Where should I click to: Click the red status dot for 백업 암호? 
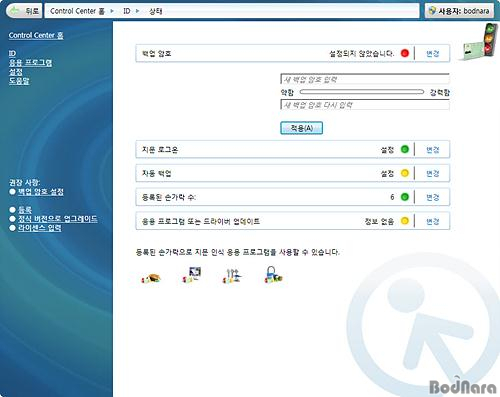(405, 53)
